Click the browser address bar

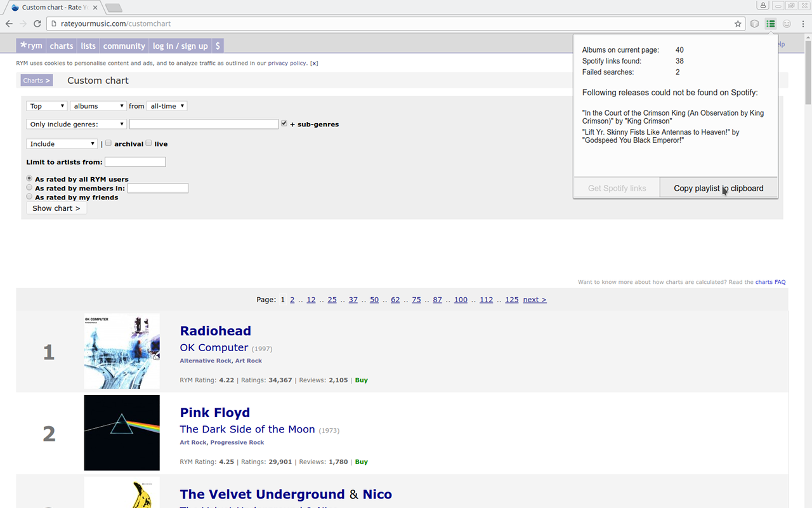[393, 23]
